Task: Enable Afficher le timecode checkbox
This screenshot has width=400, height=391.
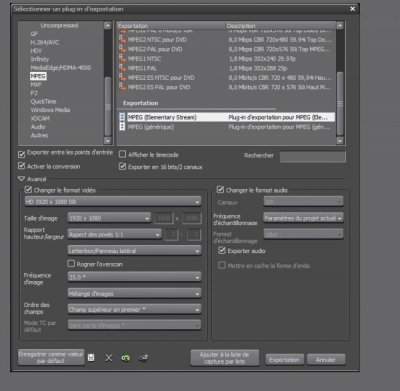Action: (x=122, y=154)
